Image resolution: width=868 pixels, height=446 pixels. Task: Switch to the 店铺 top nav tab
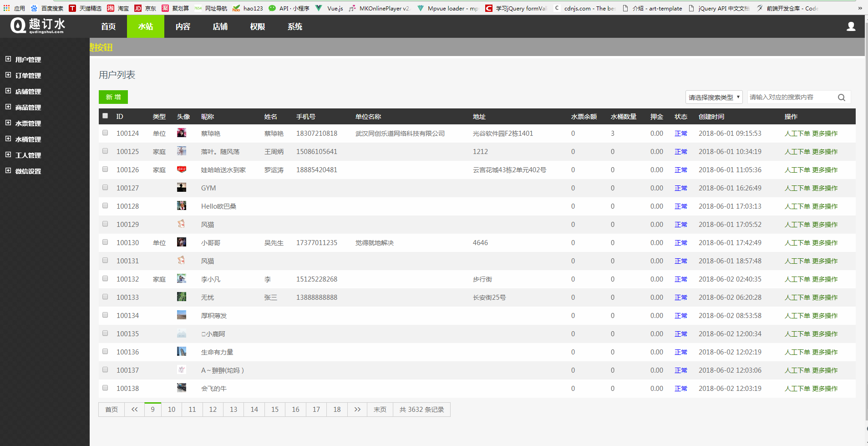point(220,26)
